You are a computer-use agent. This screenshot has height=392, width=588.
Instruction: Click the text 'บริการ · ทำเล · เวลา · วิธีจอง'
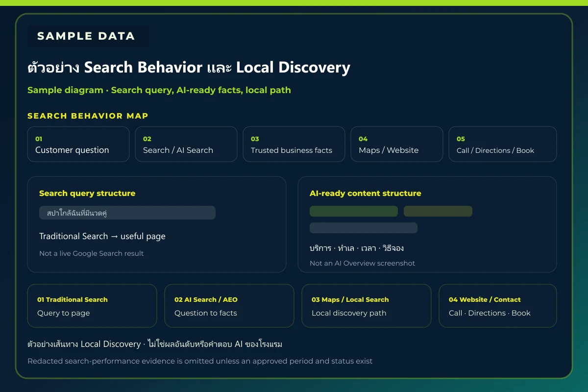pos(357,248)
